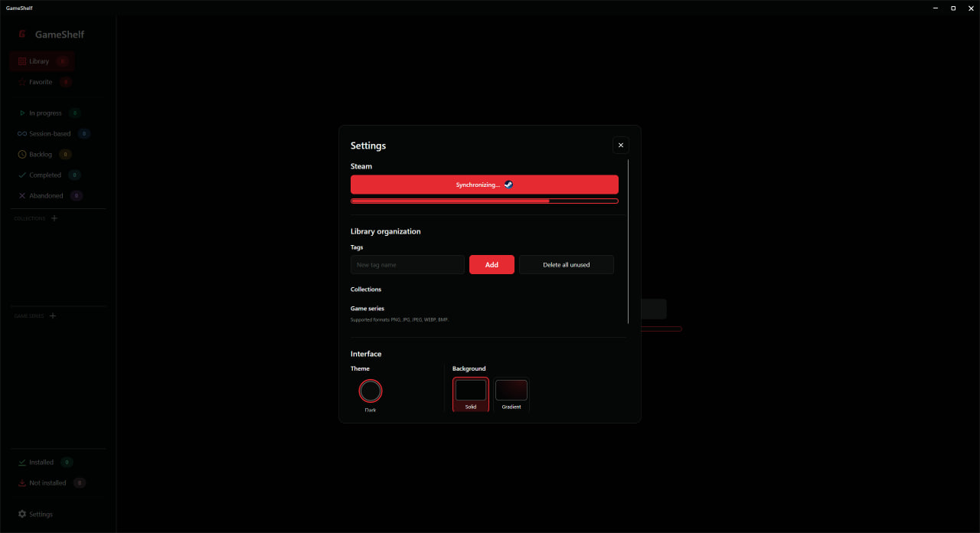Choose the Gradient background option
The image size is (980, 533).
point(511,394)
